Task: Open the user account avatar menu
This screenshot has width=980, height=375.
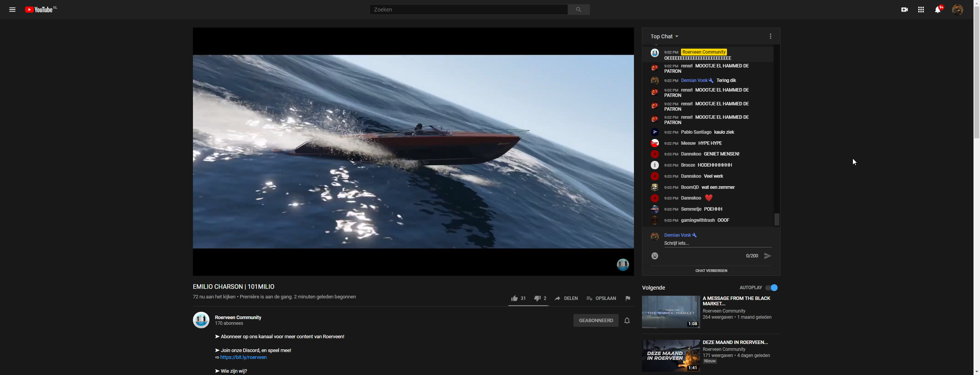Action: click(957, 10)
